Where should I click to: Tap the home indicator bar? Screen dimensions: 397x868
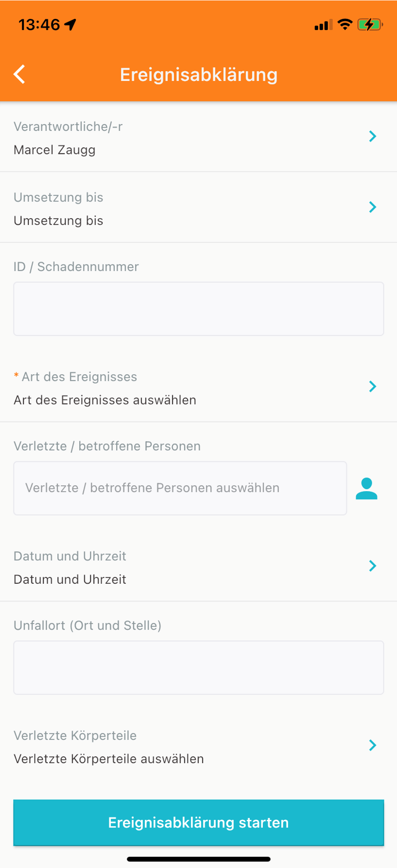(x=198, y=859)
